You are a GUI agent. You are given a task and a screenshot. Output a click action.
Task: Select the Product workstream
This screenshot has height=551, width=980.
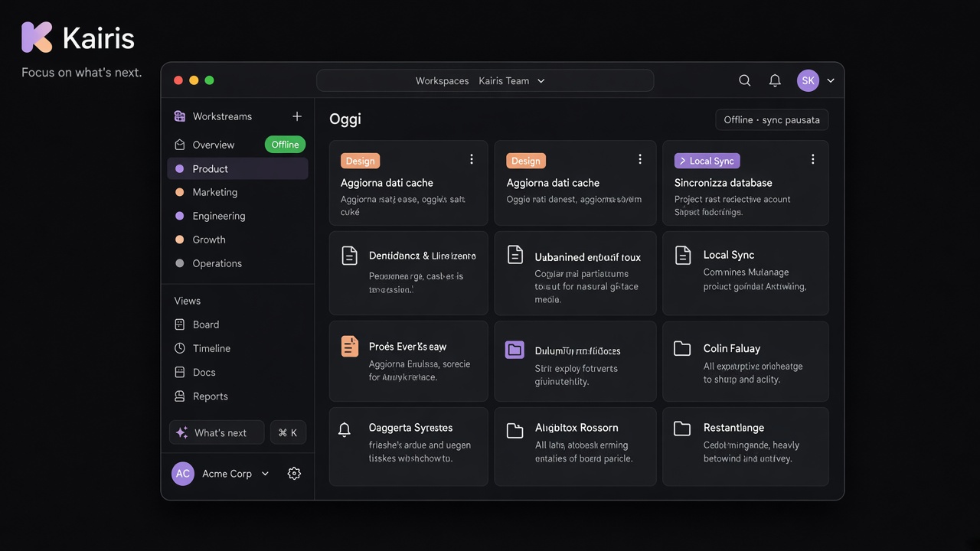click(237, 168)
